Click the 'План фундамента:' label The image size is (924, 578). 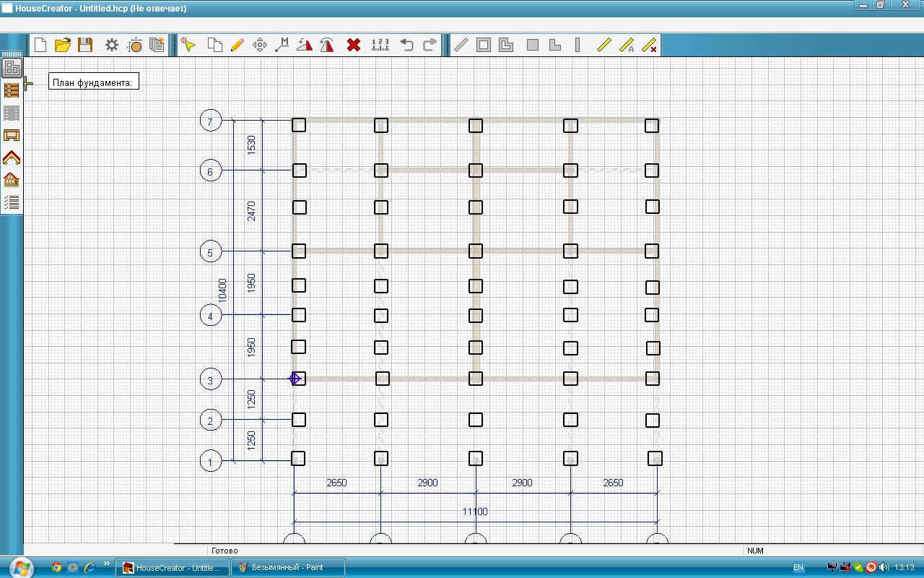92,82
